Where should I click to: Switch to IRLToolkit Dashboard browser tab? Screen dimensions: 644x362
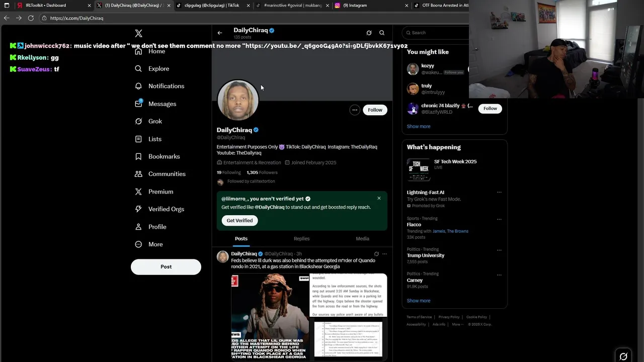[53, 6]
